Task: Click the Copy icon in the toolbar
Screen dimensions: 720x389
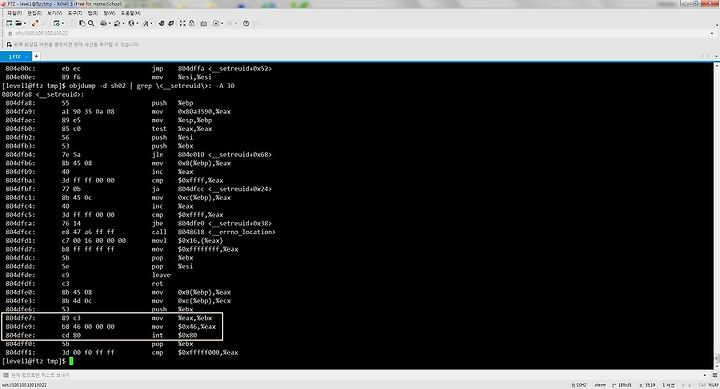Action: (x=82, y=23)
